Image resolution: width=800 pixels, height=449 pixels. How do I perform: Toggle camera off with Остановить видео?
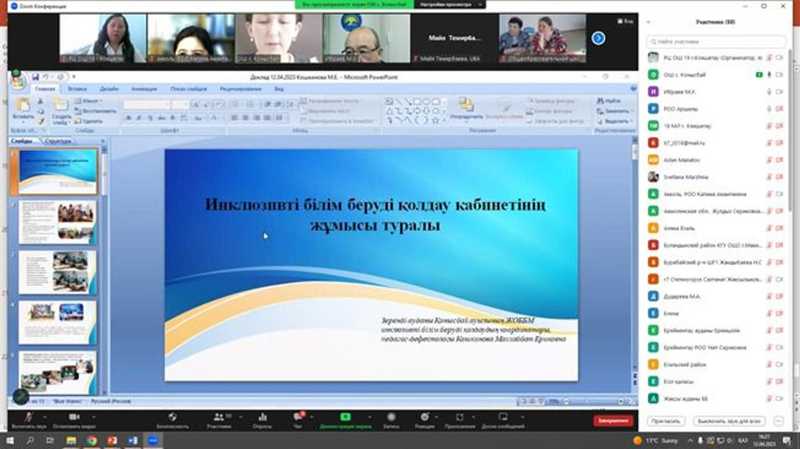(x=74, y=420)
